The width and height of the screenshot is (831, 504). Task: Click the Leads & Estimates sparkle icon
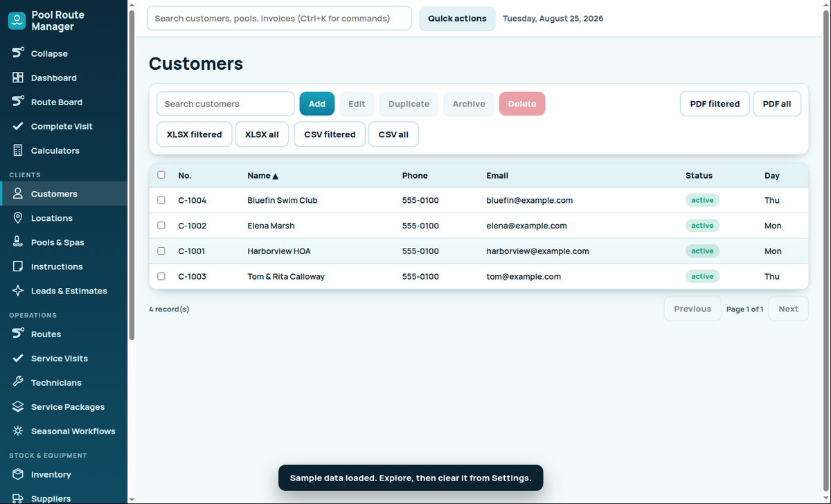point(19,291)
